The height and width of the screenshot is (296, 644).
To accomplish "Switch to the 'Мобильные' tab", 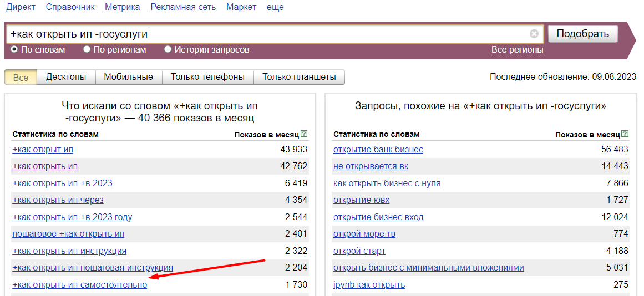I will pyautogui.click(x=129, y=77).
